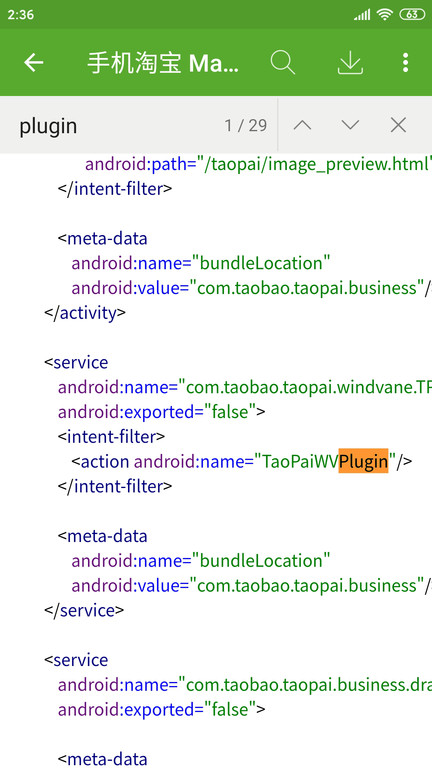Tap the TaoPaiWVPlugin action line
The width and height of the screenshot is (432, 768).
[x=242, y=461]
